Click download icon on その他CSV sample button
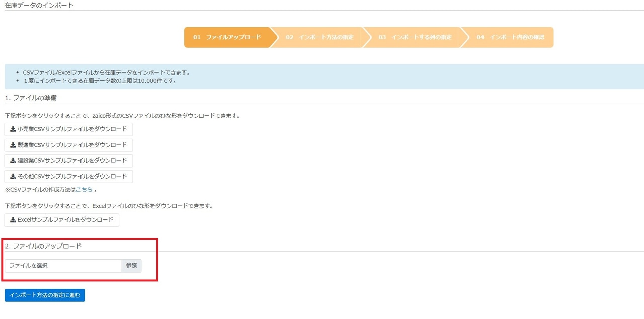 point(13,177)
